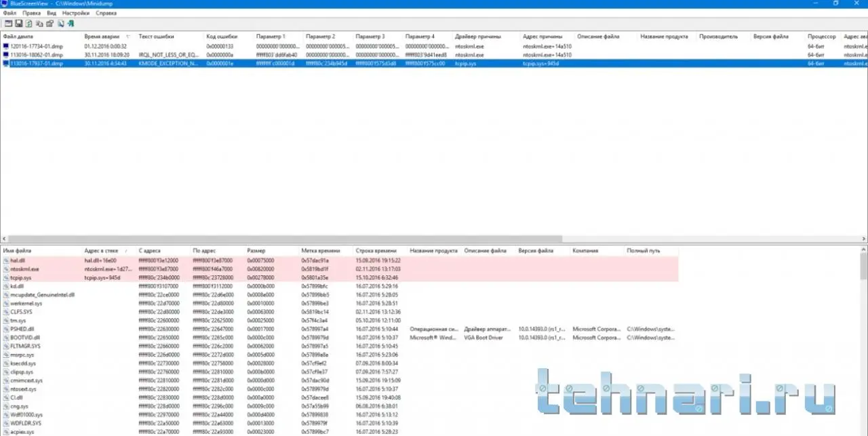The image size is (868, 436).
Task: Select the mcupdate_GenuineIntel.dll row
Action: click(339, 295)
